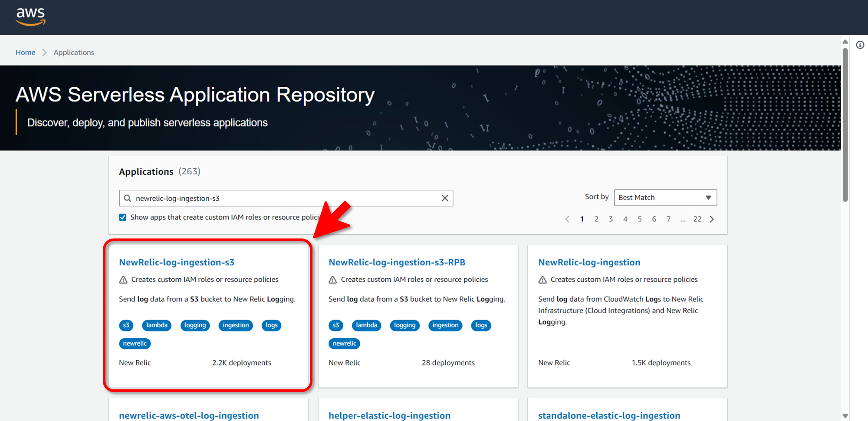Click logging tag on NewRelic-log-ingestion-s3 card
Viewport: 868px width, 421px height.
point(195,325)
